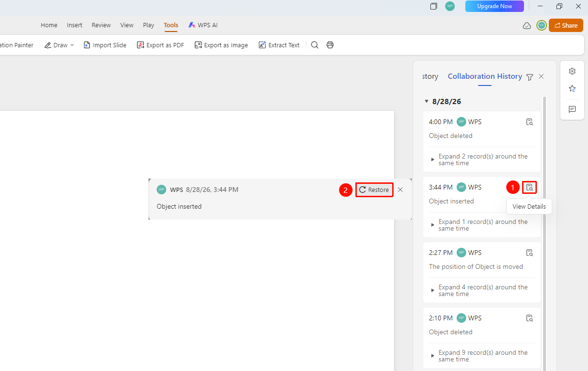Export the presentation as PDF
Image resolution: width=588 pixels, height=371 pixels.
[x=160, y=45]
